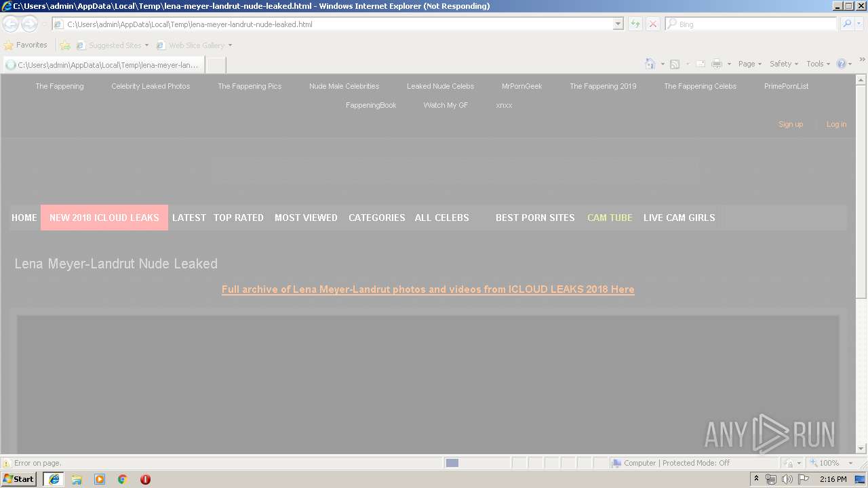Click the scroll up arrow of page
Image resolution: width=868 pixels, height=488 pixels.
(861, 79)
